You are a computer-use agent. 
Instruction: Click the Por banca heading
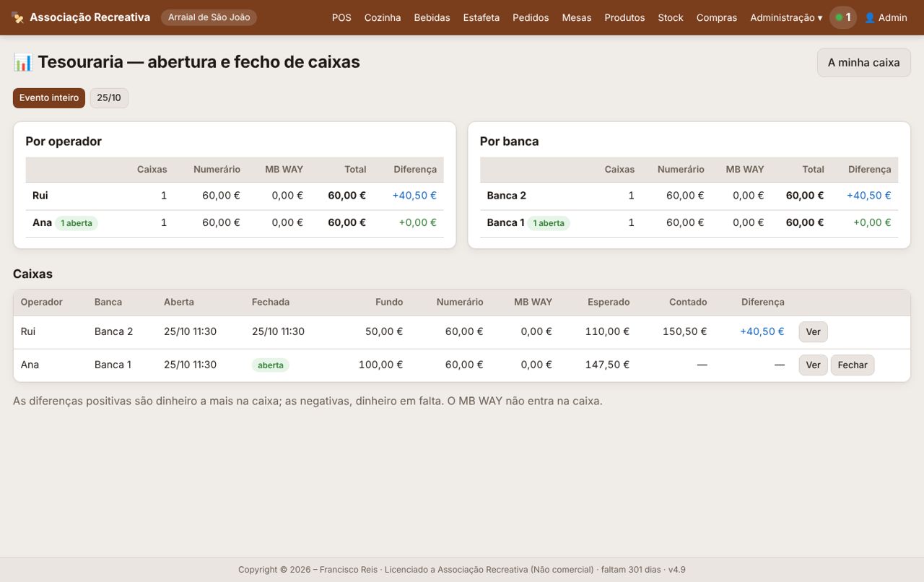click(510, 142)
